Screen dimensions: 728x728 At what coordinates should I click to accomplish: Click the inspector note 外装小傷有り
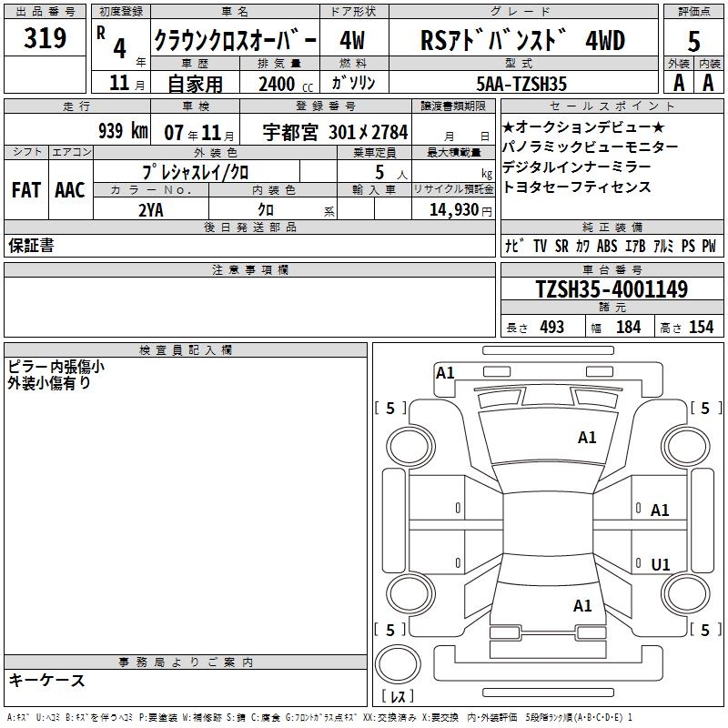pyautogui.click(x=49, y=383)
